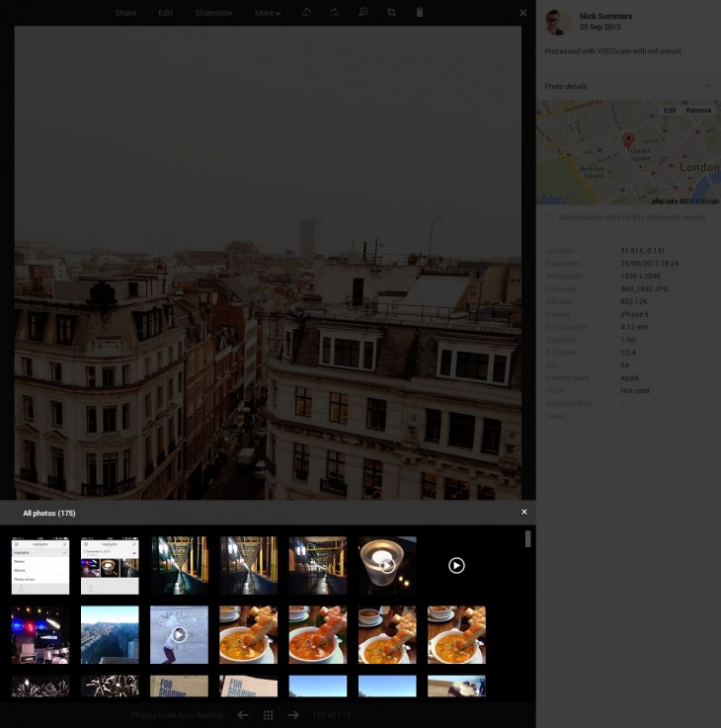Click the 'Focal Length' label

pyautogui.click(x=566, y=327)
